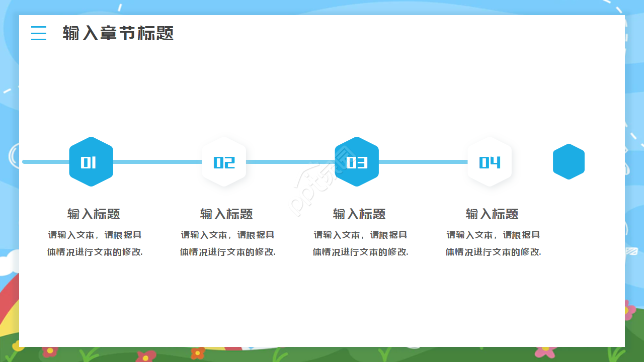Image resolution: width=644 pixels, height=362 pixels.
Task: Select the white hexagon numbered 02
Action: (224, 162)
